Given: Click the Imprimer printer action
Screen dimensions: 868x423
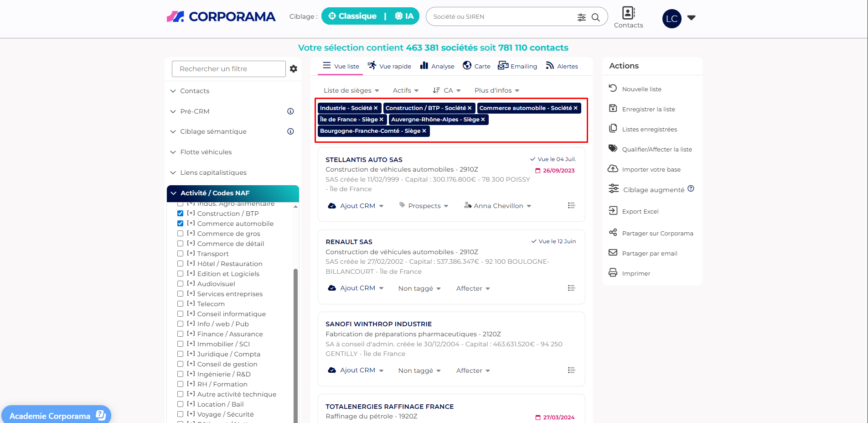Looking at the screenshot, I should (x=636, y=273).
